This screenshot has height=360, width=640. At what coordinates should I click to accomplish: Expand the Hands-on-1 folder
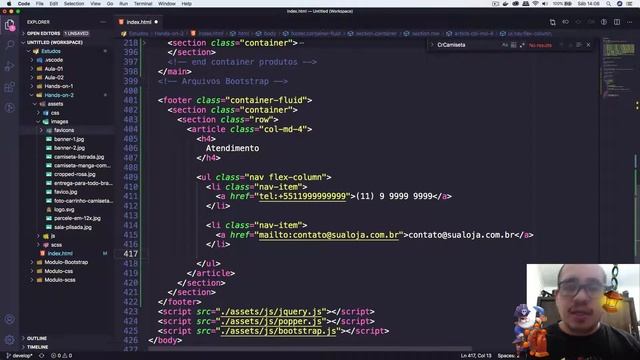click(x=67, y=86)
